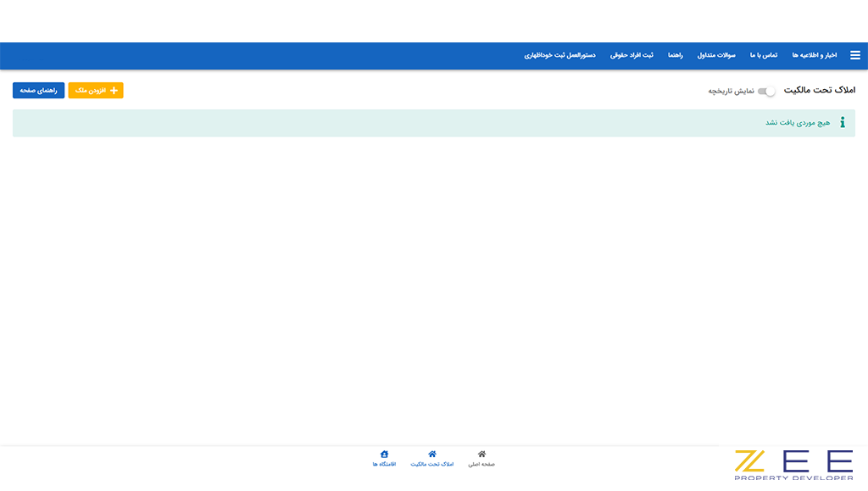Click the هیچ موردی یافت نشد message
This screenshot has height=491, width=868.
click(x=797, y=123)
